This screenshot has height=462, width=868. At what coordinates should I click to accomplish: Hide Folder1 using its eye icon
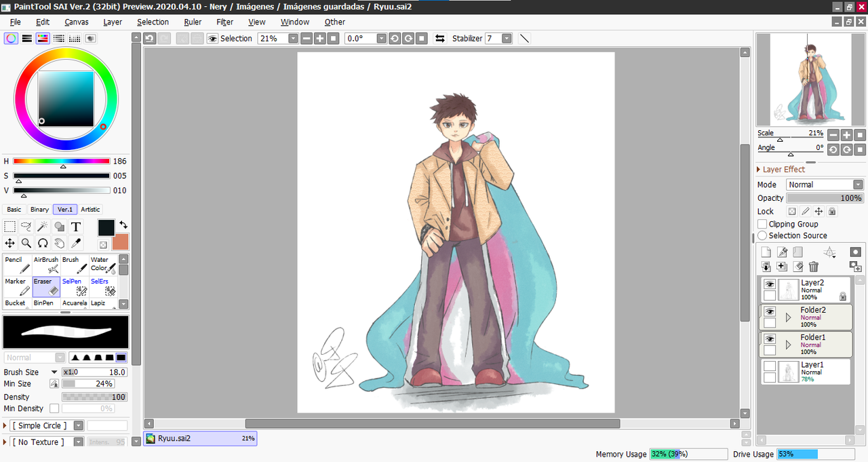[770, 339]
